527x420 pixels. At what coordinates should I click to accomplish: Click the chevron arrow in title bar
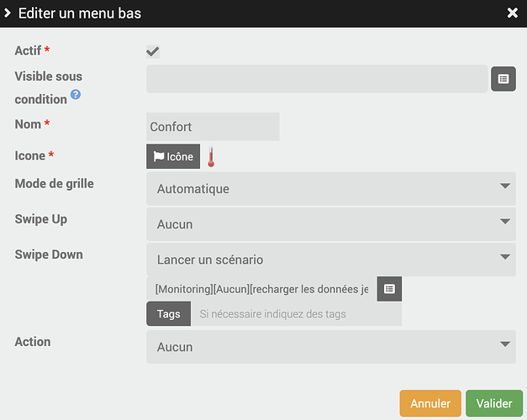coord(8,13)
